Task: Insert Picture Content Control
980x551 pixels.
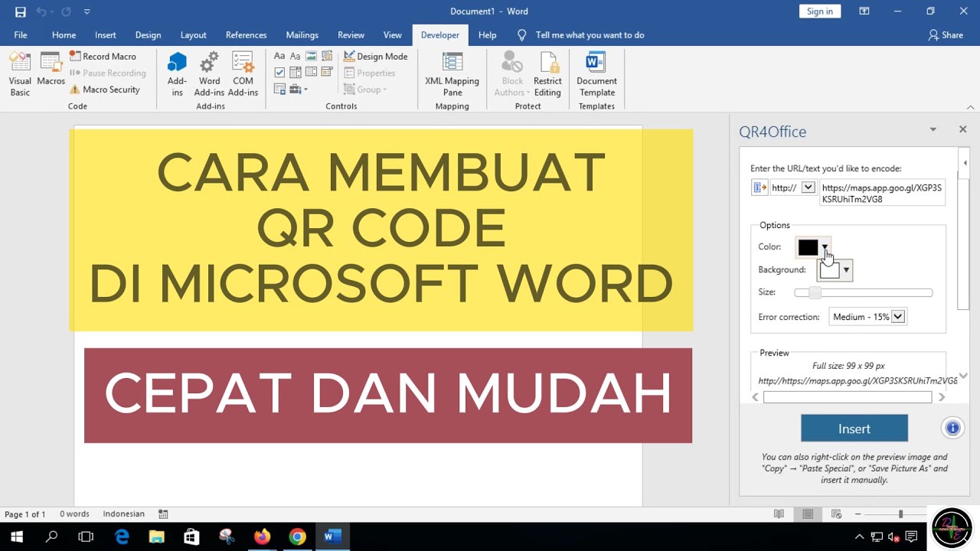Action: [312, 57]
